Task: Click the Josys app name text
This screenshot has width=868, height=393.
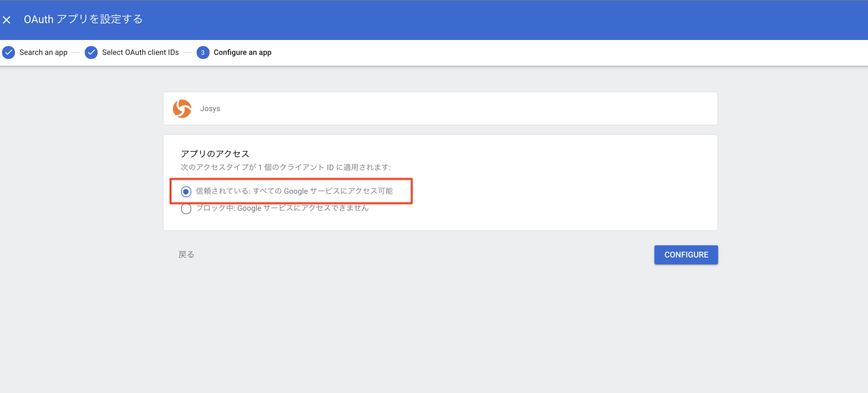Action: pyautogui.click(x=210, y=109)
